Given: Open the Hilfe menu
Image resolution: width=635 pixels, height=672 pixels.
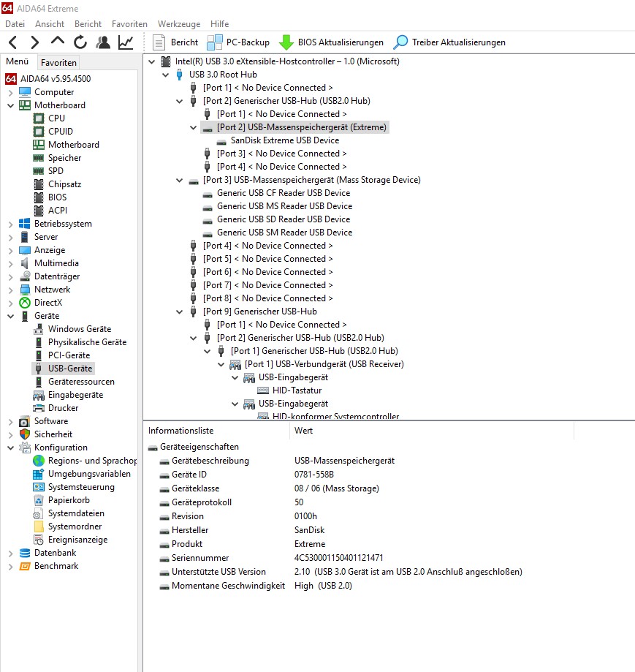Looking at the screenshot, I should 219,24.
